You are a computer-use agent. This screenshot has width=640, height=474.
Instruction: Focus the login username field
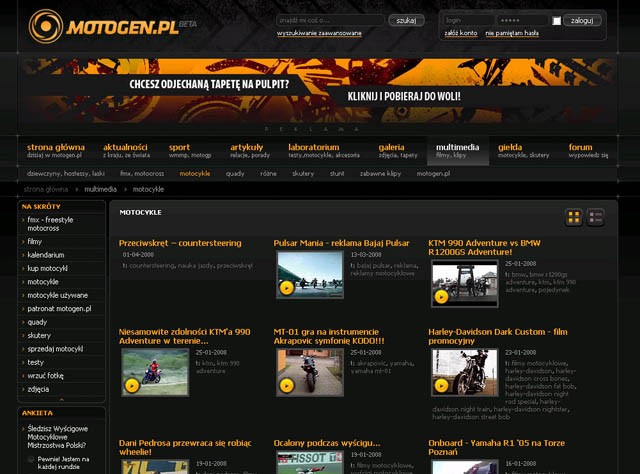(468, 20)
